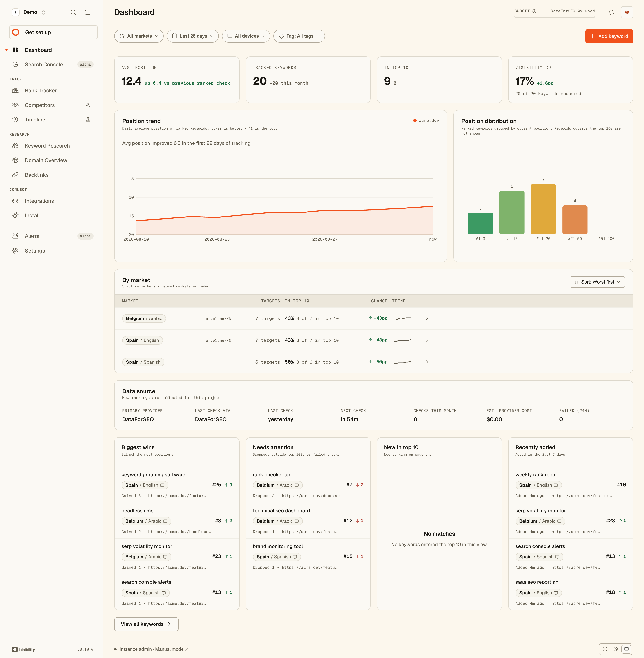The image size is (644, 658).
Task: Toggle acme.dev legend series
Action: (x=426, y=121)
